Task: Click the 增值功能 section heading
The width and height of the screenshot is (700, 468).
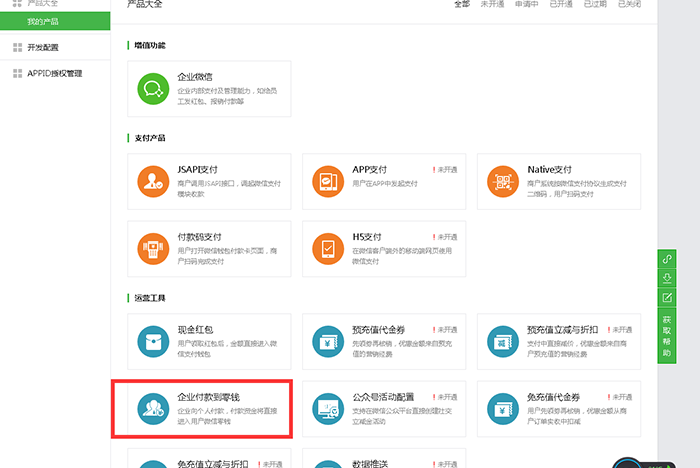Action: (x=150, y=45)
